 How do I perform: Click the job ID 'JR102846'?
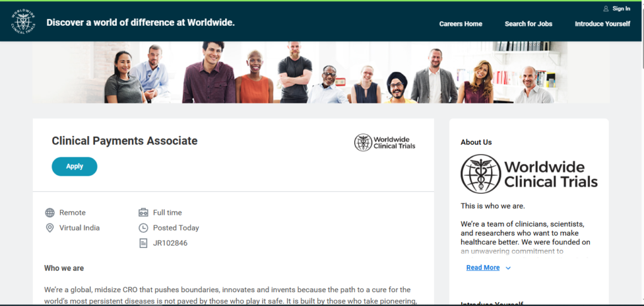click(170, 244)
